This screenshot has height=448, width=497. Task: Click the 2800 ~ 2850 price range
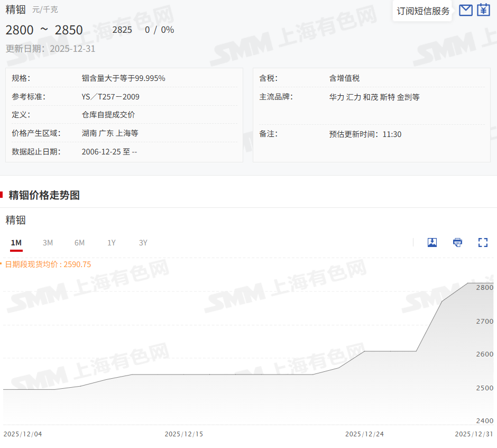click(44, 30)
